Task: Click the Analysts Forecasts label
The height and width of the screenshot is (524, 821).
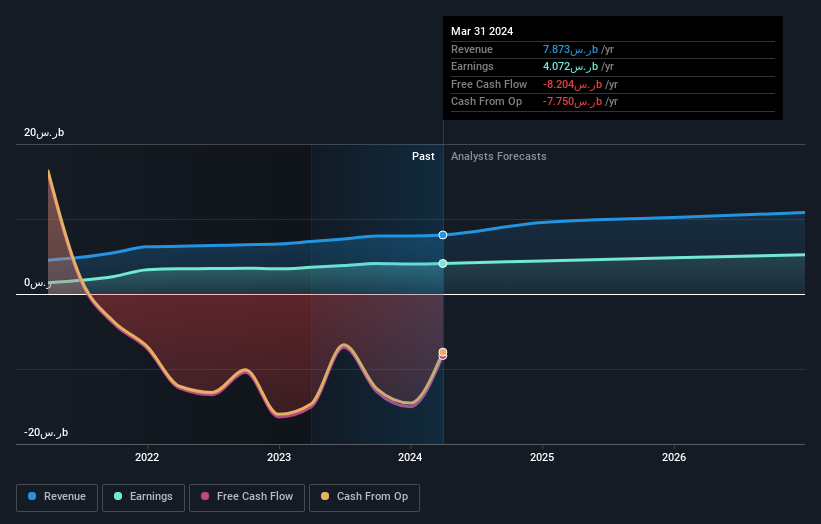Action: coord(498,156)
